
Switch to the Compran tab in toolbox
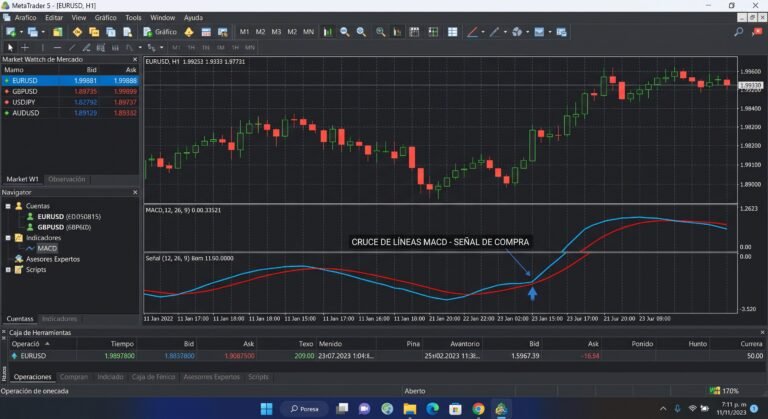click(74, 377)
